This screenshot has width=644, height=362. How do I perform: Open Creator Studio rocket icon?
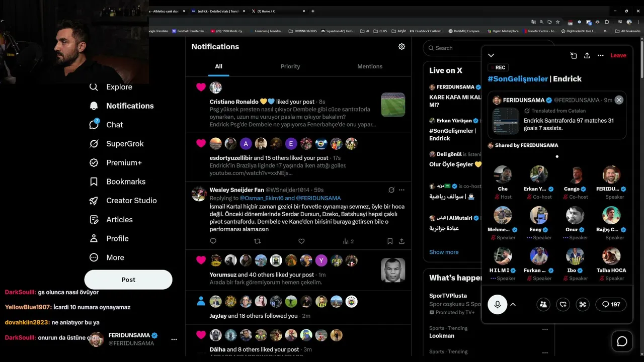pos(94,201)
